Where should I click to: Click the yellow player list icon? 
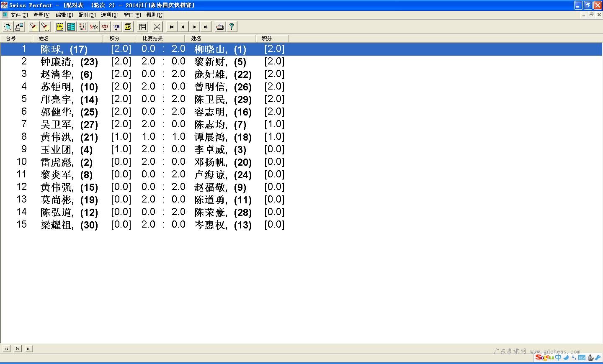[x=60, y=27]
